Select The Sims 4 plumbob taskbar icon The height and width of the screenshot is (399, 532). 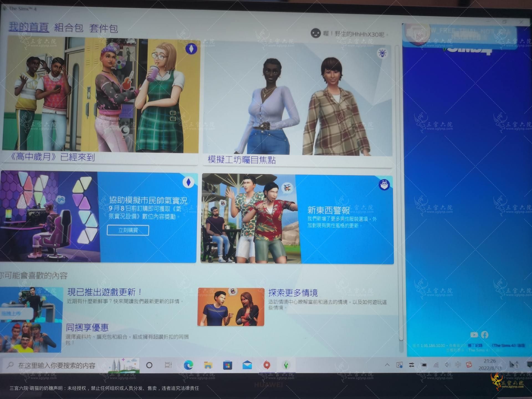[286, 365]
